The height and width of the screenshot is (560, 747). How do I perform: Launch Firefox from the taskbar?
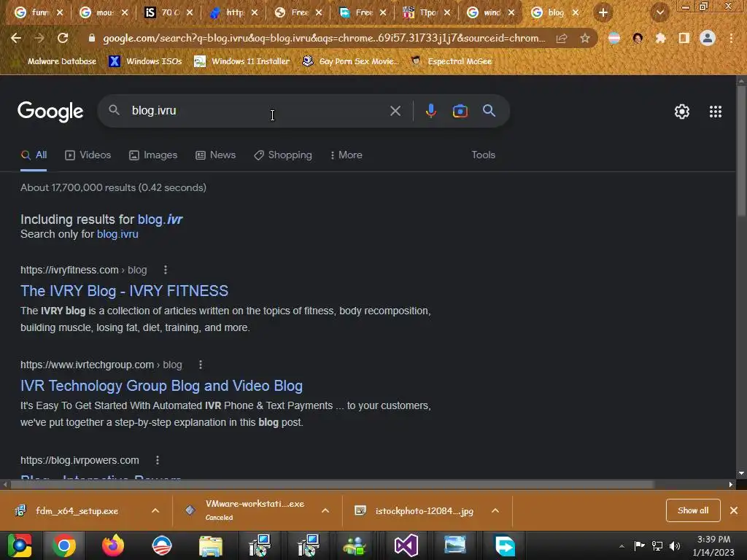(113, 545)
